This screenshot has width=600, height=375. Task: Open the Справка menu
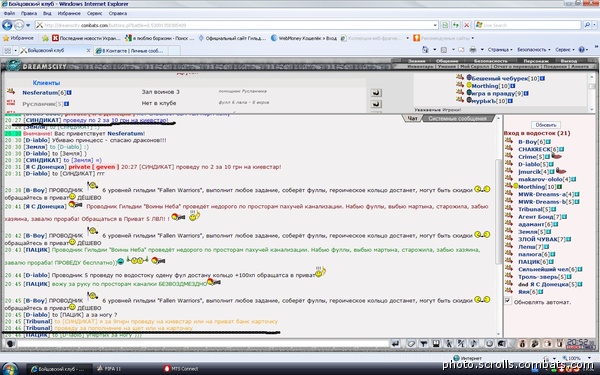117,13
